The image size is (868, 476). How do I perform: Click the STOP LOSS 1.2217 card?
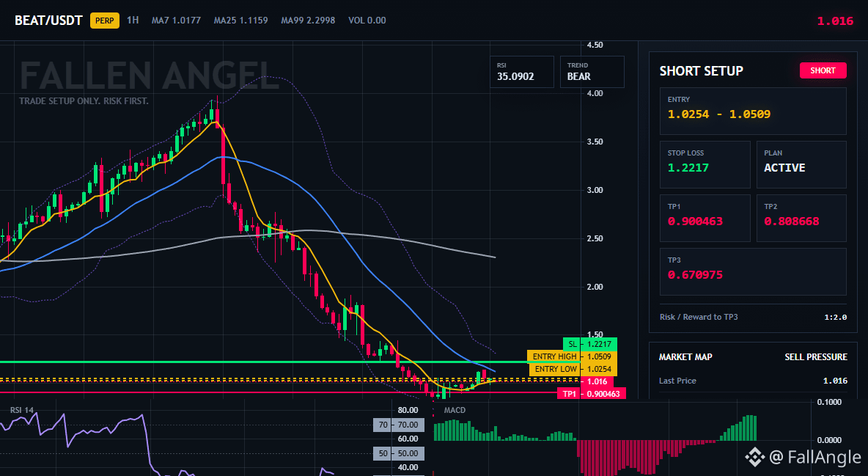(705, 164)
